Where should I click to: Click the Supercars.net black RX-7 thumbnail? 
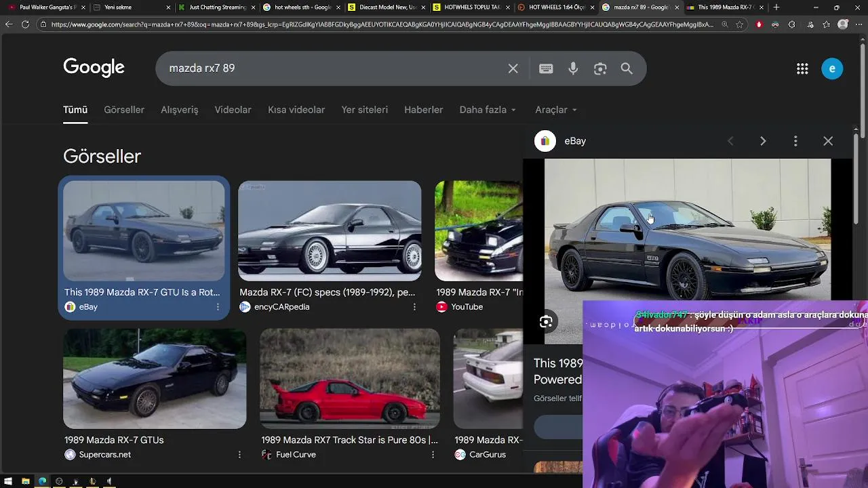pos(155,378)
